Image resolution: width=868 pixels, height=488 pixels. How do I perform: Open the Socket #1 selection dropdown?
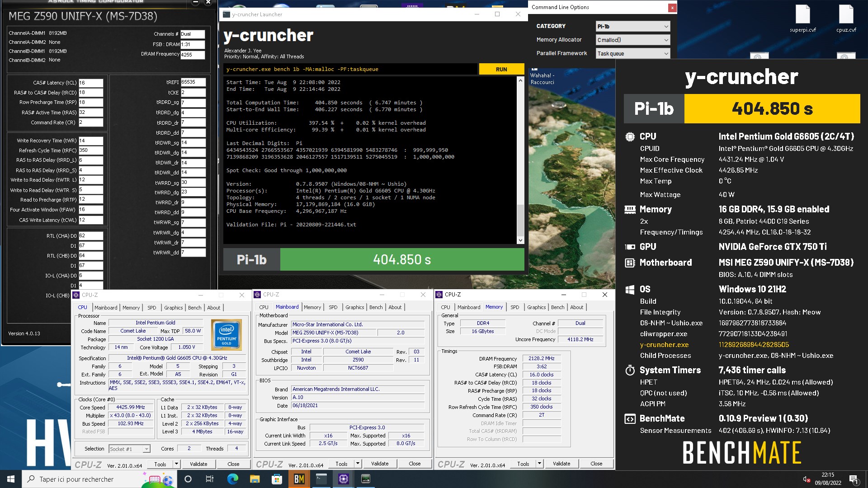(x=129, y=449)
